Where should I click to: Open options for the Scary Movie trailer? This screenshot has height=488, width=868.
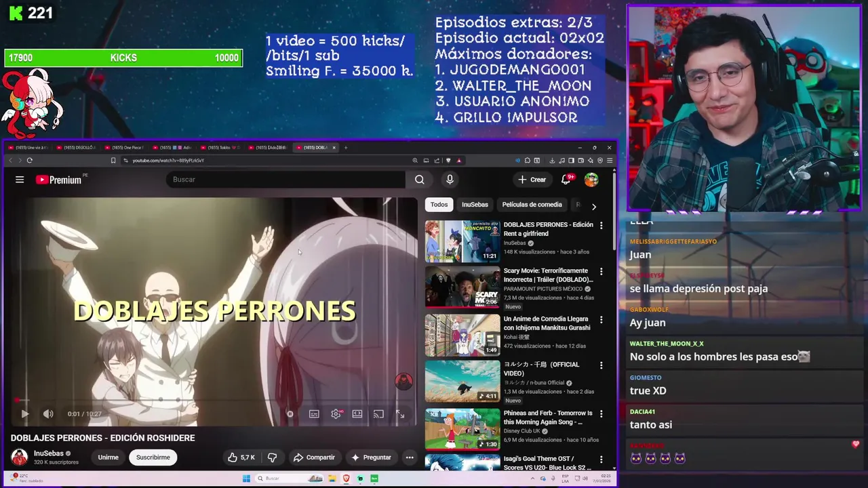pyautogui.click(x=601, y=271)
